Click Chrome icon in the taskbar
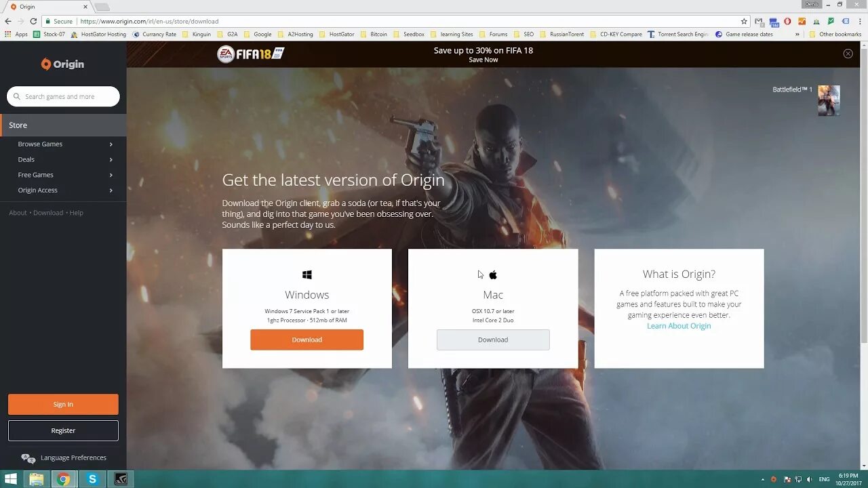 (63, 479)
